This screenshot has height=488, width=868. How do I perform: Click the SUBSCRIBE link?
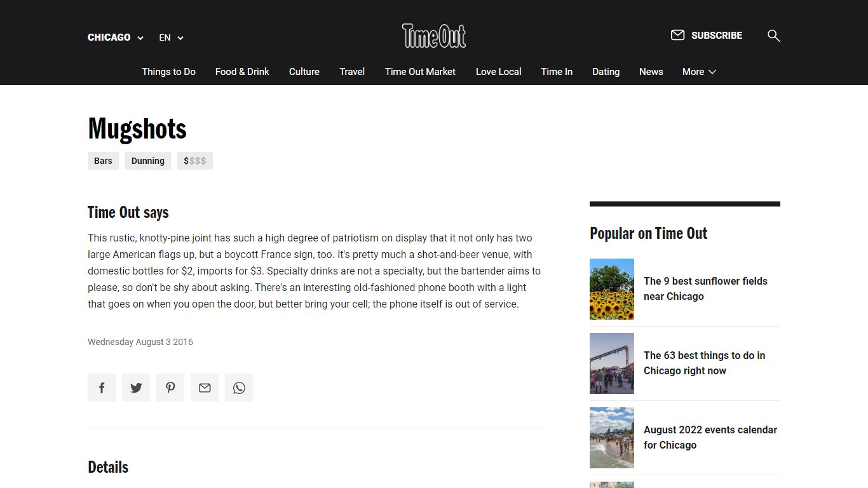point(717,36)
